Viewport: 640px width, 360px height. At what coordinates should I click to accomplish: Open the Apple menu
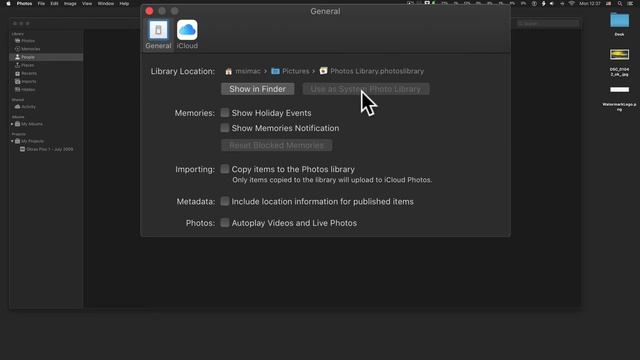pos(8,4)
